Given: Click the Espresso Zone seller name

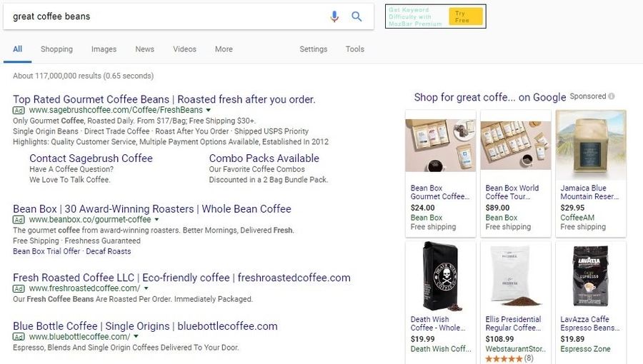Looking at the screenshot, I should click(586, 349).
